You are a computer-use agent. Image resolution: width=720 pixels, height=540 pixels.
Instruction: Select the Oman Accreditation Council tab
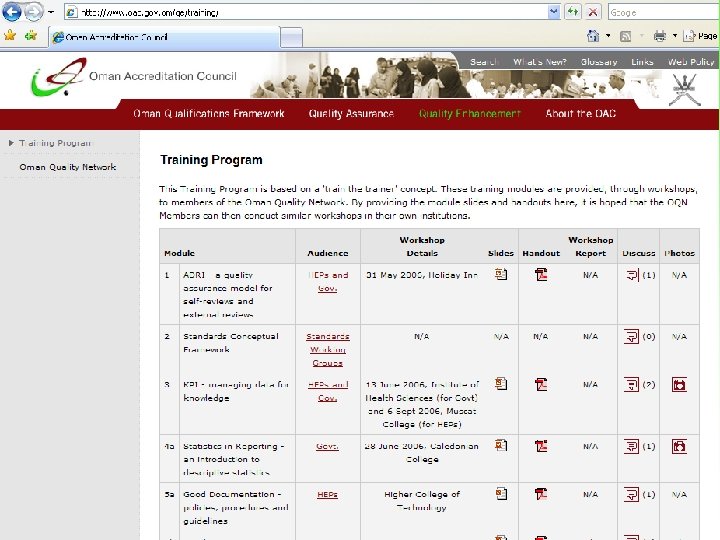pos(164,37)
